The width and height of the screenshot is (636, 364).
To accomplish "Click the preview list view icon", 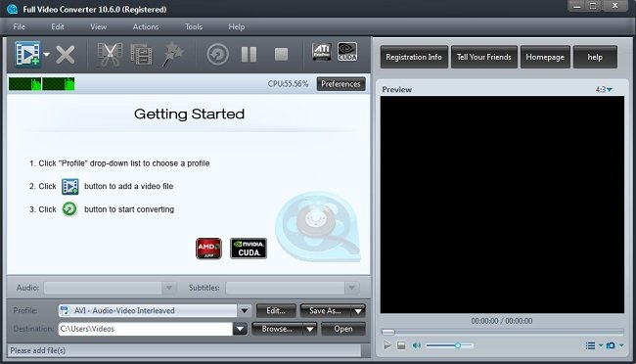I will tap(590, 345).
